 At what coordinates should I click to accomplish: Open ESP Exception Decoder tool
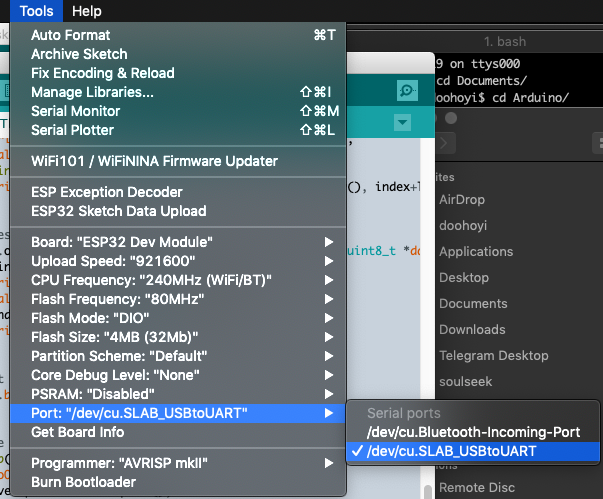[x=106, y=192]
